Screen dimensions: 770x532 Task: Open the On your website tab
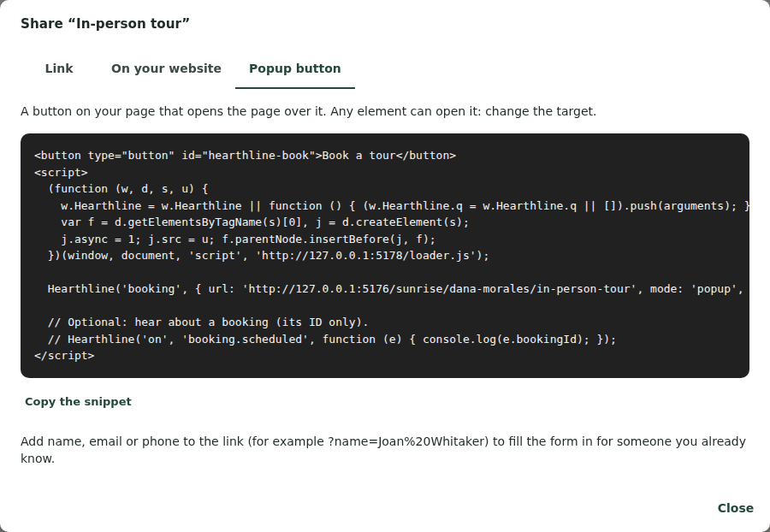(166, 68)
